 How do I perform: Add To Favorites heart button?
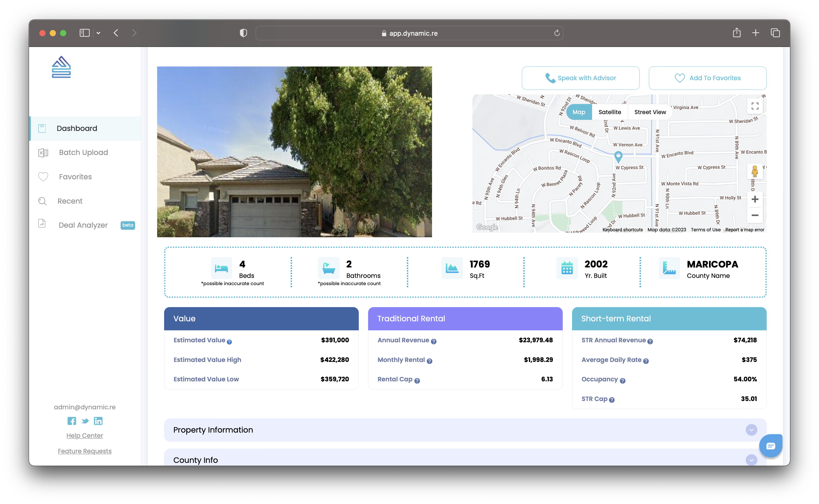707,78
